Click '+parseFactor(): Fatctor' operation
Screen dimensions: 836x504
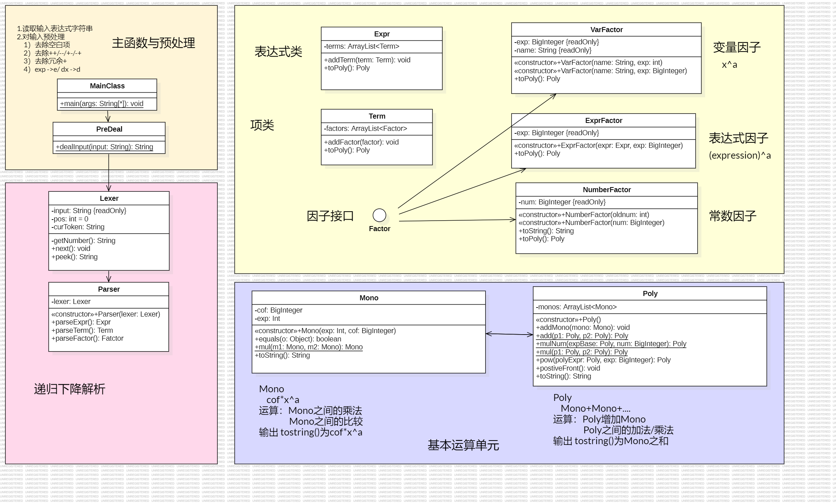[x=87, y=338]
